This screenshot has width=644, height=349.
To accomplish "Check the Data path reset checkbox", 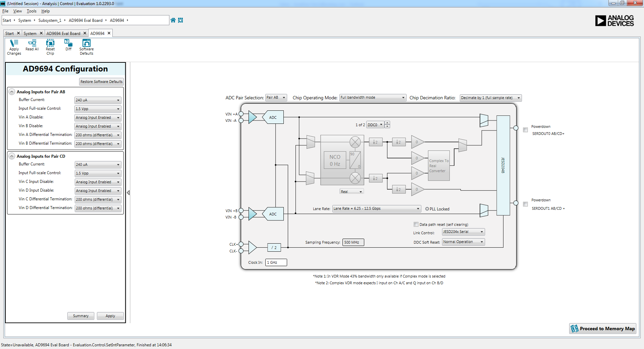I will point(416,224).
